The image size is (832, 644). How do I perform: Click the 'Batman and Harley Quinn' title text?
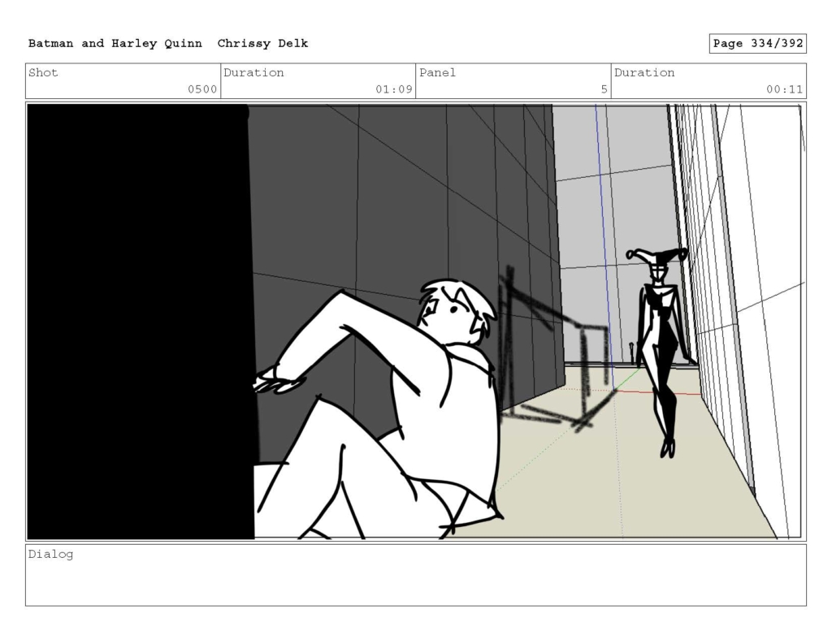coord(115,44)
